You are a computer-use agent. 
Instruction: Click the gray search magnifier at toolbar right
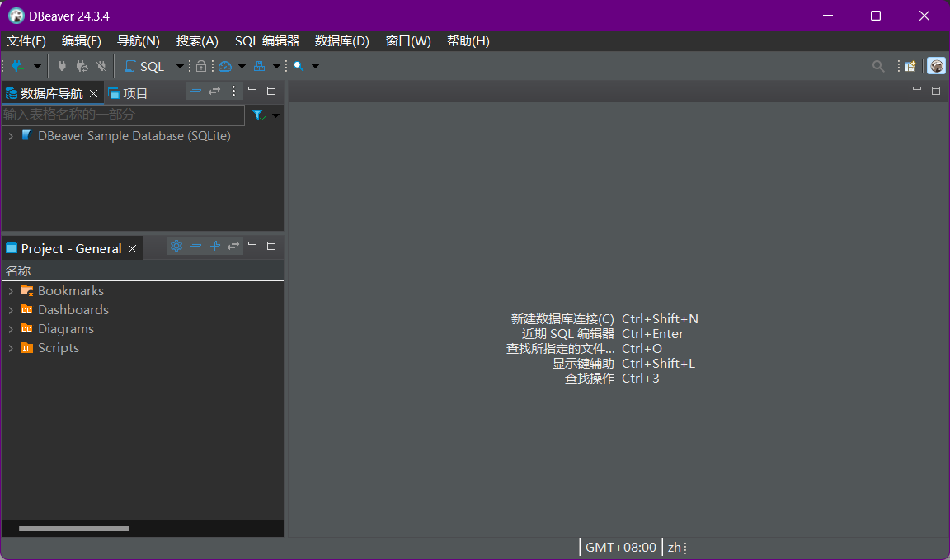click(878, 66)
